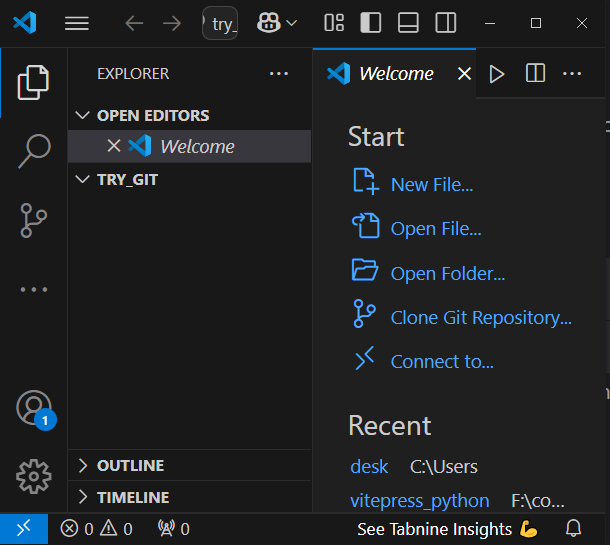Select the Welcome editor tab
The image size is (610, 545).
click(395, 74)
